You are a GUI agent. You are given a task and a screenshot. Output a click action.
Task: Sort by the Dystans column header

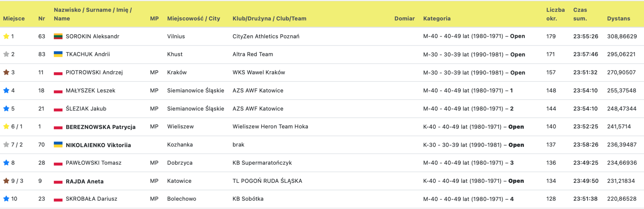click(619, 18)
